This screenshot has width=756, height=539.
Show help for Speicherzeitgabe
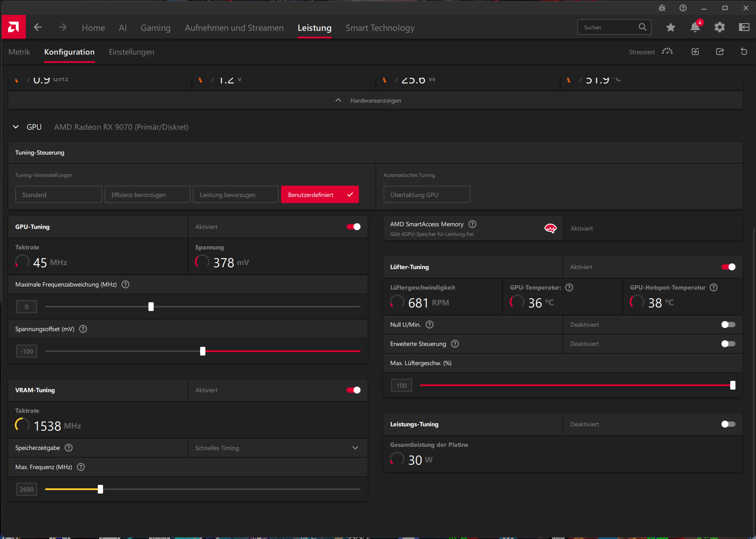69,448
